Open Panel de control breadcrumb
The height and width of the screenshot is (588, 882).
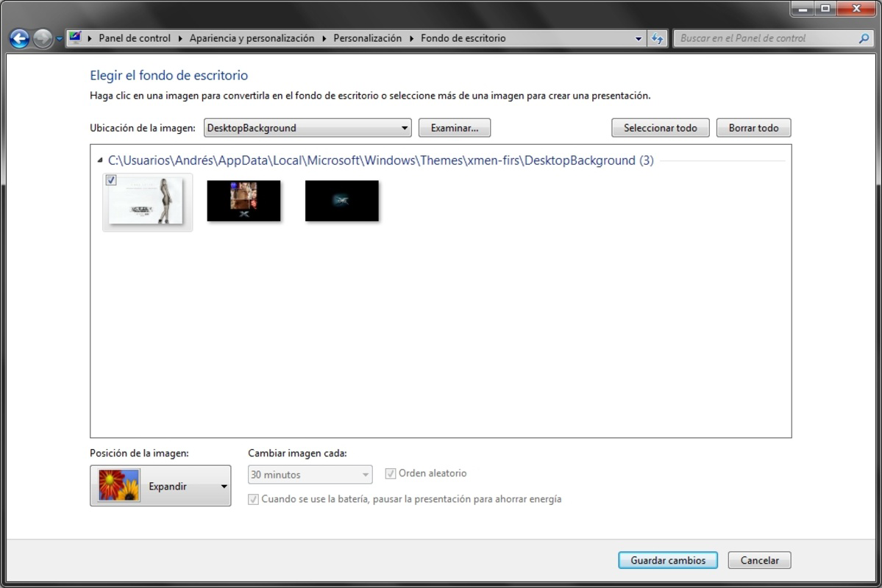[x=135, y=38]
